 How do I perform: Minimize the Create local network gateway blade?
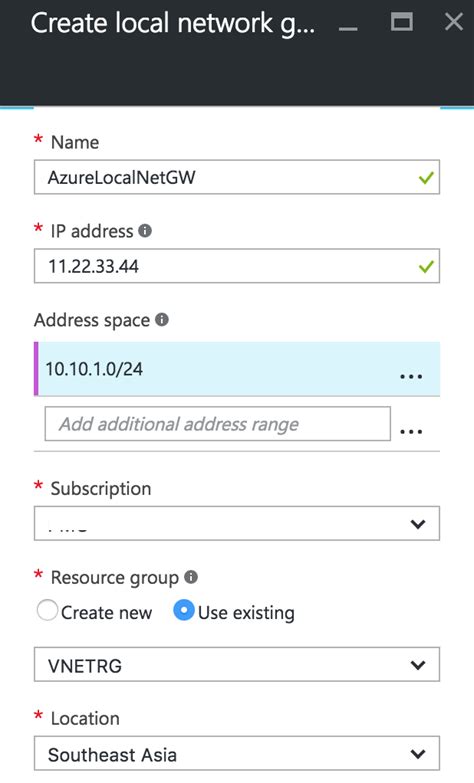348,28
